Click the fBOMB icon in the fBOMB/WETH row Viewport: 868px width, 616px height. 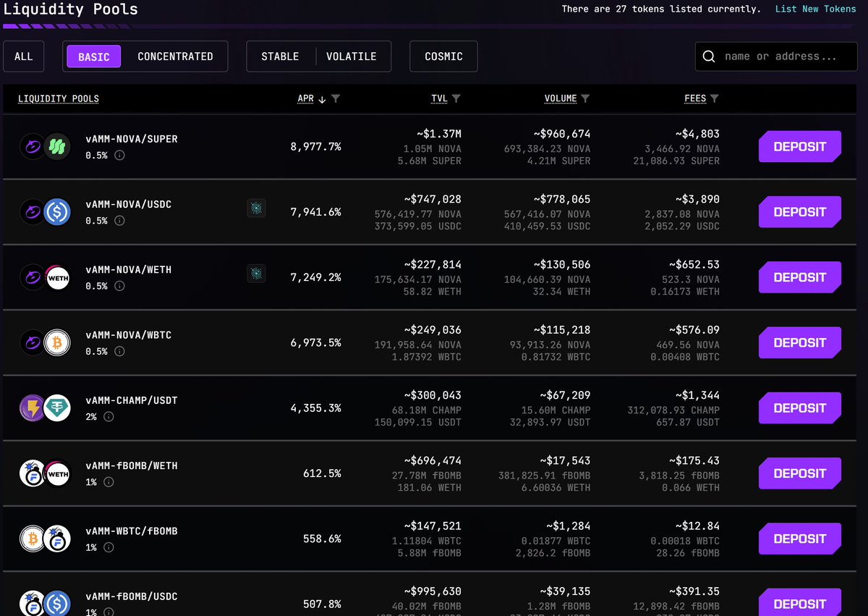tap(33, 474)
